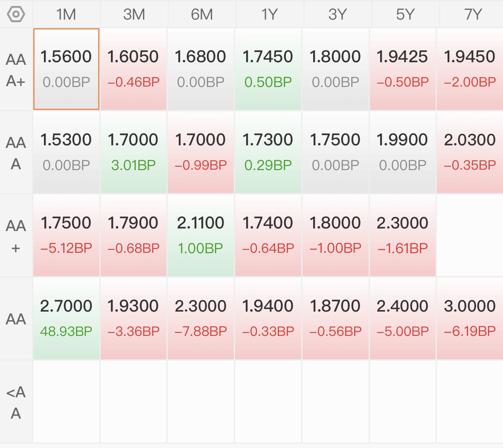Select the 1.7450 cell showing 0.50BP

coord(268,69)
